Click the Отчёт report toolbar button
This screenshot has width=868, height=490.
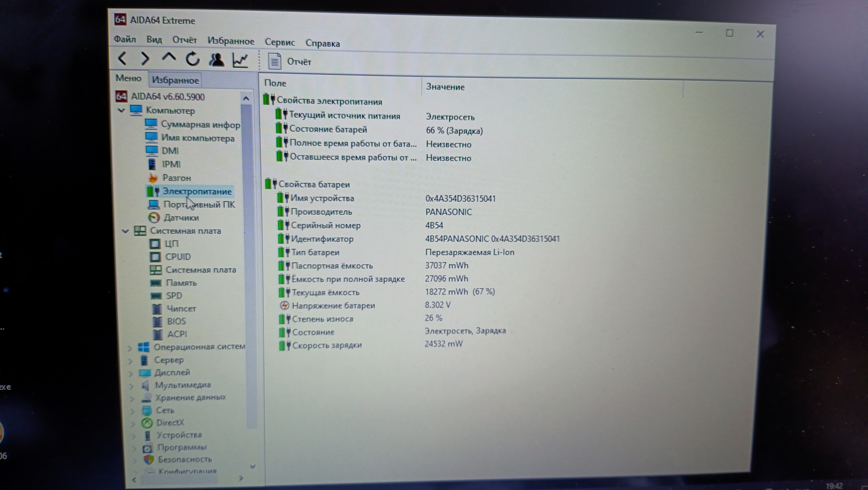290,62
